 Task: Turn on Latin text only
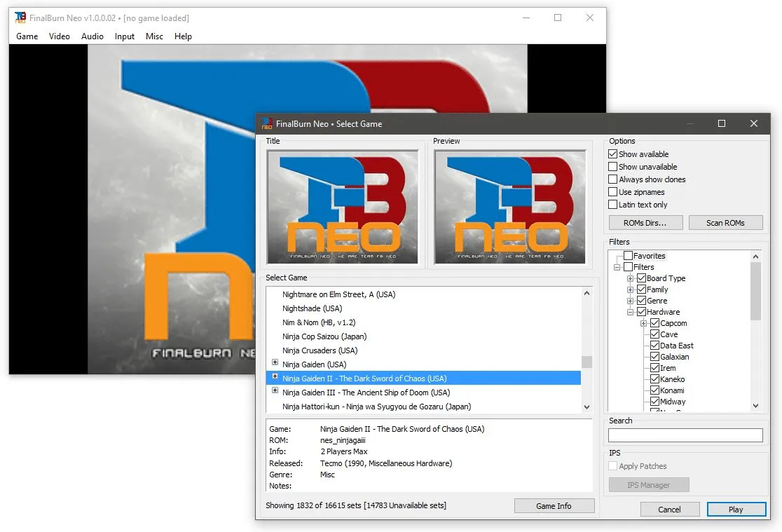click(x=613, y=205)
